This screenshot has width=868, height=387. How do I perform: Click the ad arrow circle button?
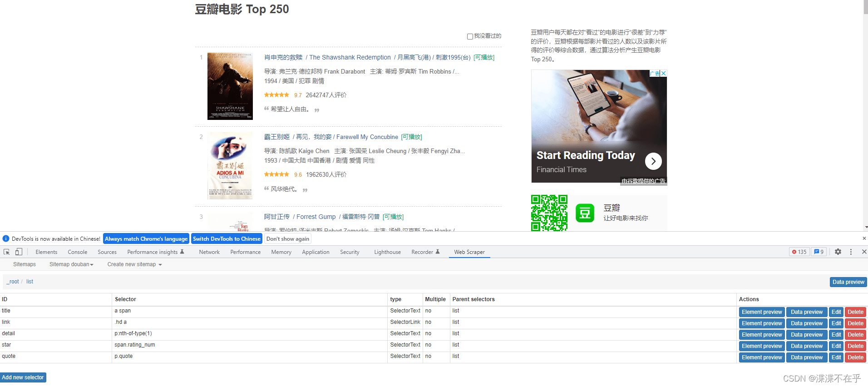(x=653, y=161)
